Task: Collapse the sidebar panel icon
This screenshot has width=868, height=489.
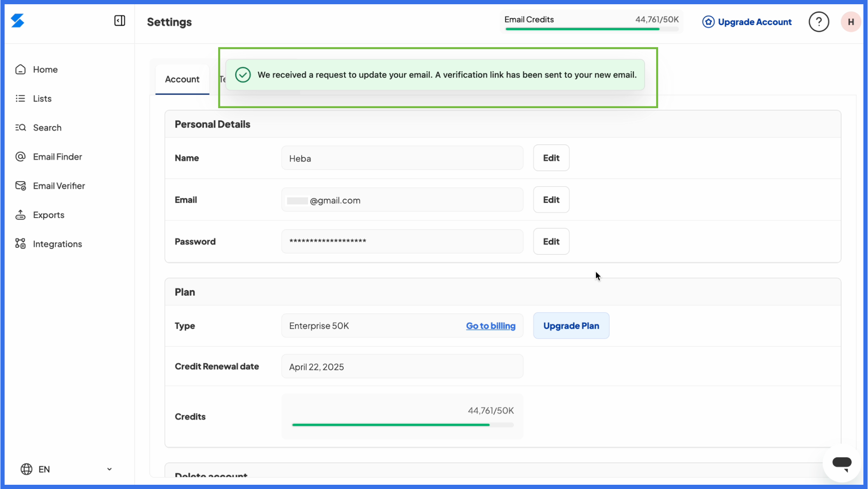Action: (x=120, y=20)
